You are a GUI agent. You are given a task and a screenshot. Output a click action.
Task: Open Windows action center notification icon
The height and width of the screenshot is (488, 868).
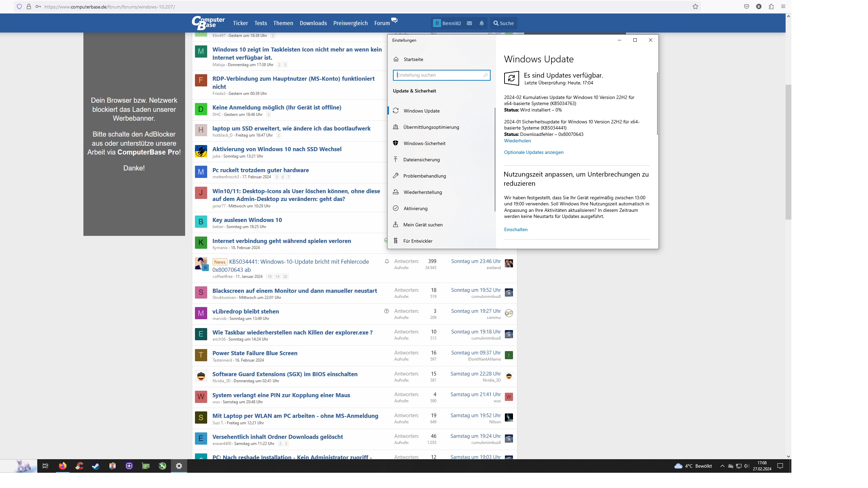click(x=780, y=466)
